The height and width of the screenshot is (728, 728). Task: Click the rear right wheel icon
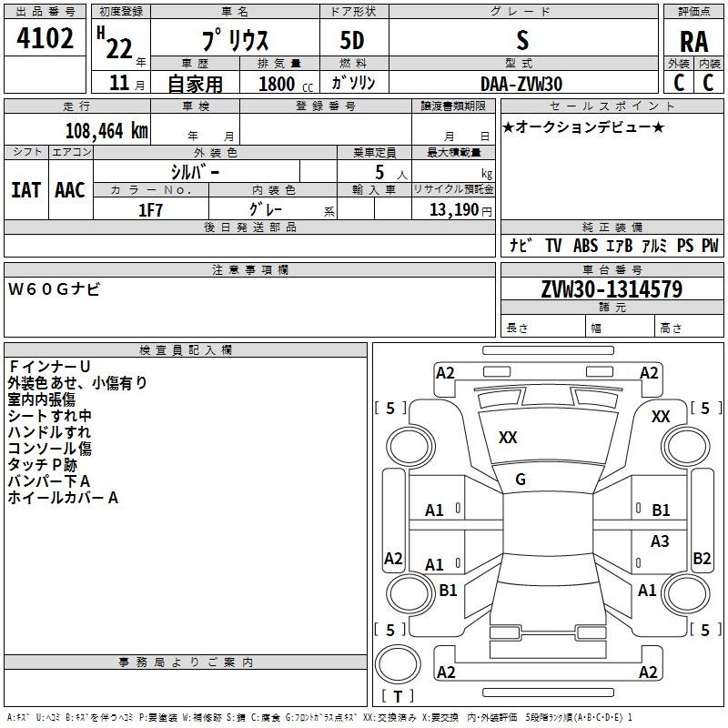[x=686, y=593]
